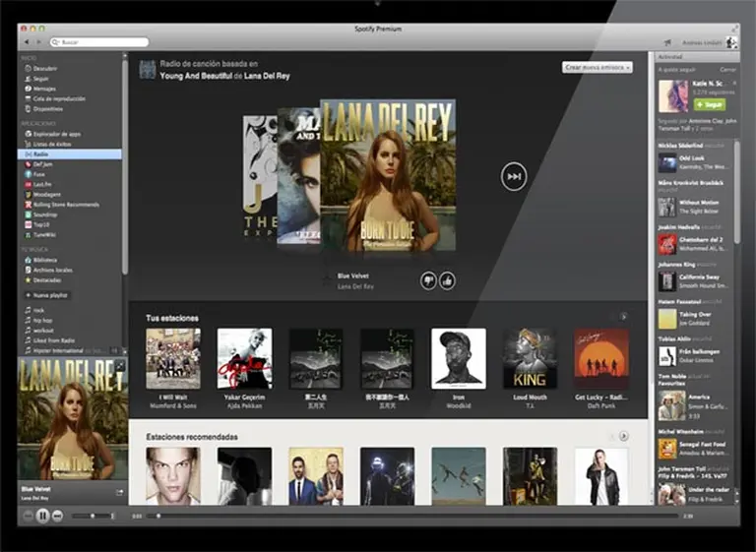Open Explorador de apps
This screenshot has width=756, height=552.
(56, 134)
